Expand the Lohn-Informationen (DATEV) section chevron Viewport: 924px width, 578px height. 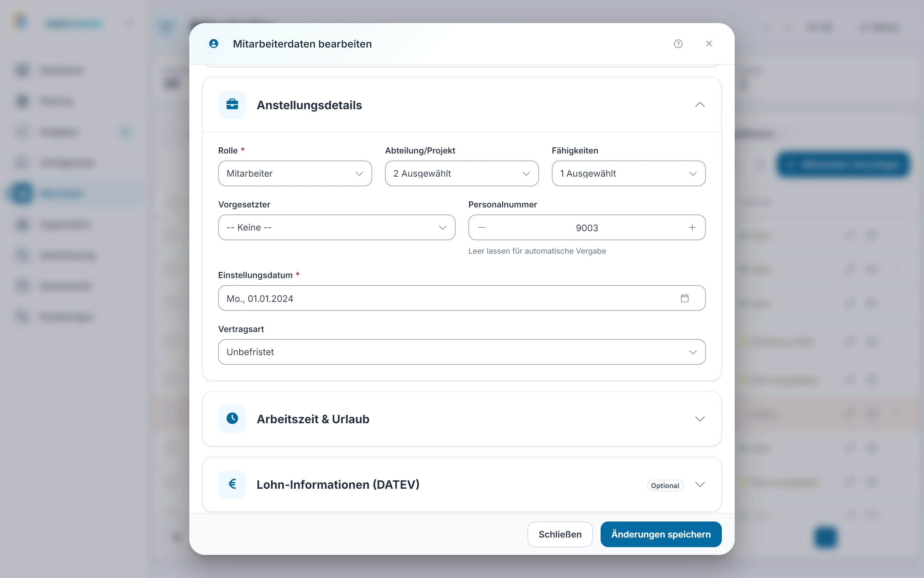(x=699, y=484)
